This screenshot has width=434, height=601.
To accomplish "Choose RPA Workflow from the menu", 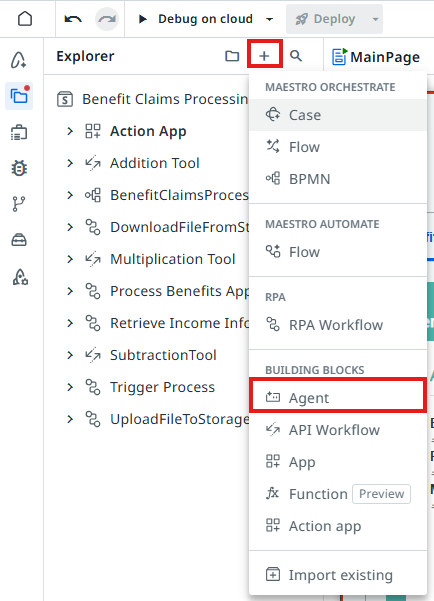I will pyautogui.click(x=338, y=325).
